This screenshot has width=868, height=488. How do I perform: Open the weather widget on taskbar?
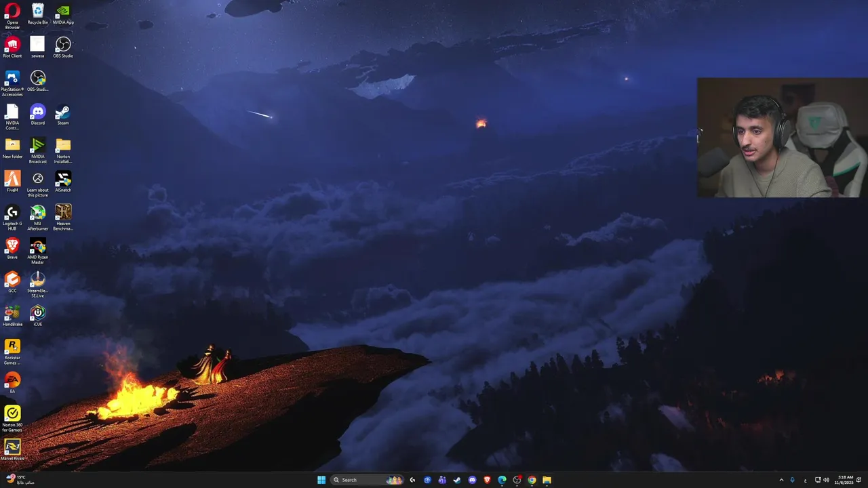pyautogui.click(x=19, y=480)
